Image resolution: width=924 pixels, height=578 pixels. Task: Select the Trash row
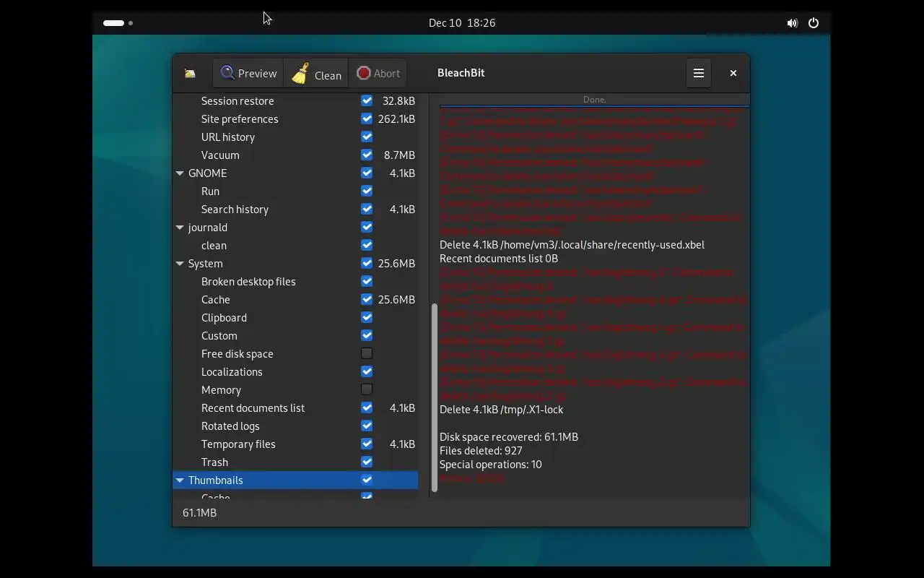pyautogui.click(x=295, y=462)
